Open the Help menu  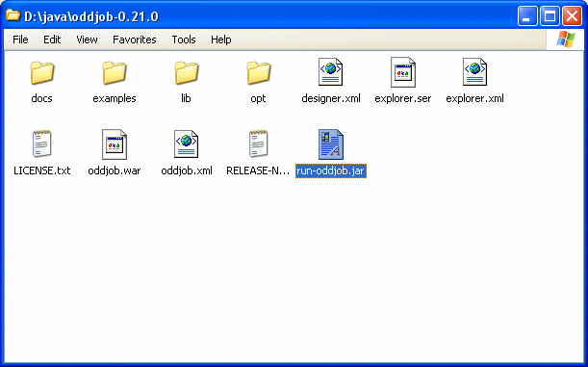pyautogui.click(x=221, y=39)
